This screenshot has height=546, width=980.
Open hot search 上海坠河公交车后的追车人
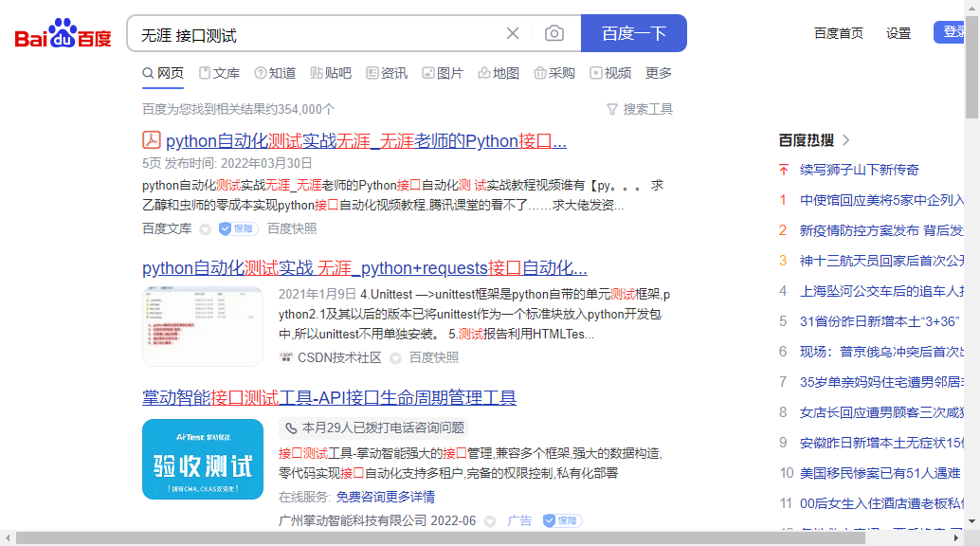[x=881, y=291]
